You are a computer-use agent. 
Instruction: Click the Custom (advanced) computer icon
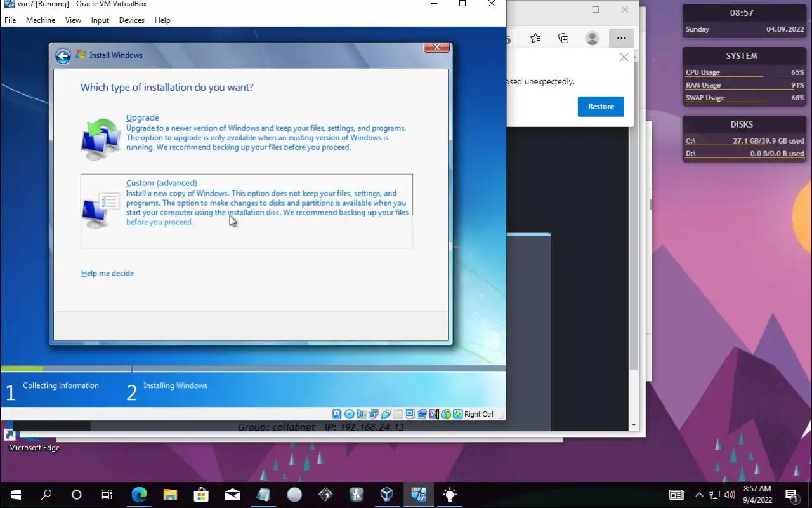coord(100,211)
